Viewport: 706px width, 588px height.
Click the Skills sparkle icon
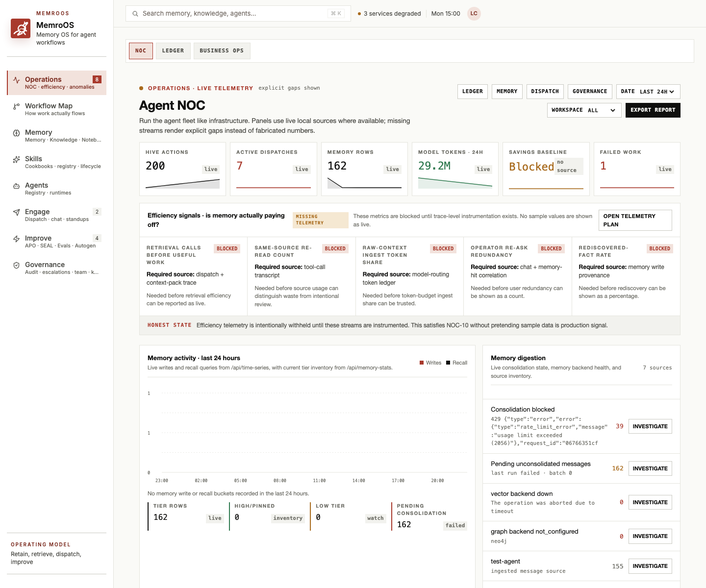click(x=17, y=159)
